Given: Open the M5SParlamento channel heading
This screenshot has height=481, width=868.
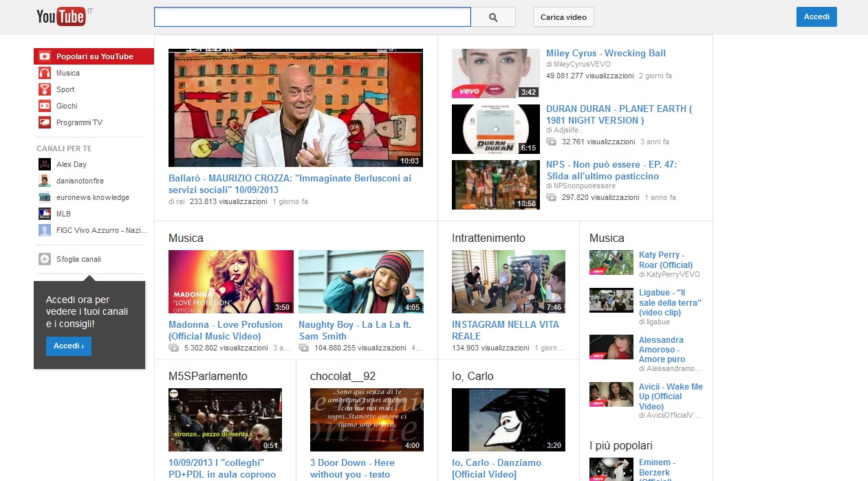Looking at the screenshot, I should click(x=208, y=376).
